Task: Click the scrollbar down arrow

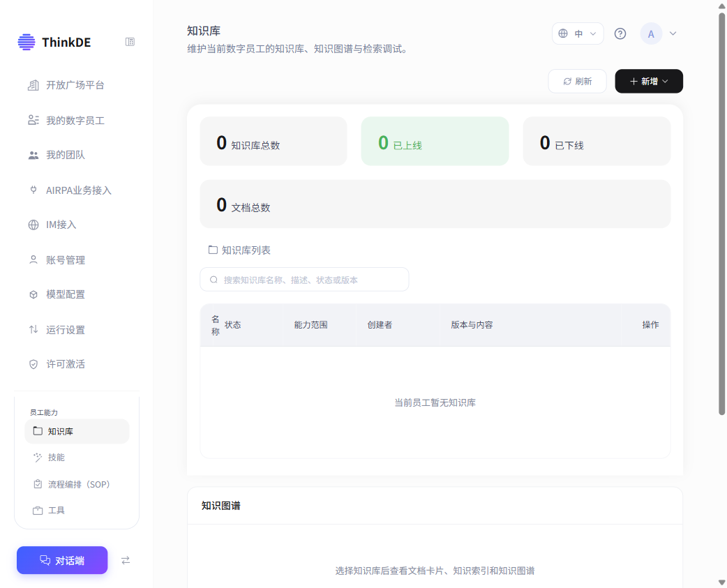Action: [x=722, y=582]
